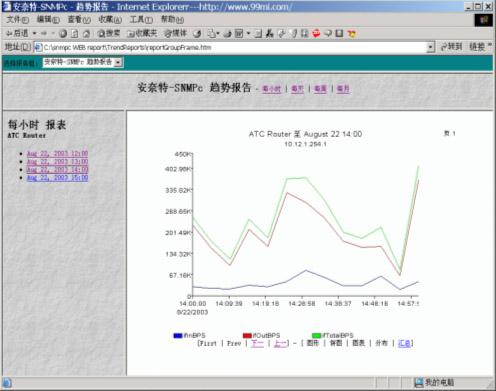Open the Aug 22, 2003 13:00 report

[57, 162]
